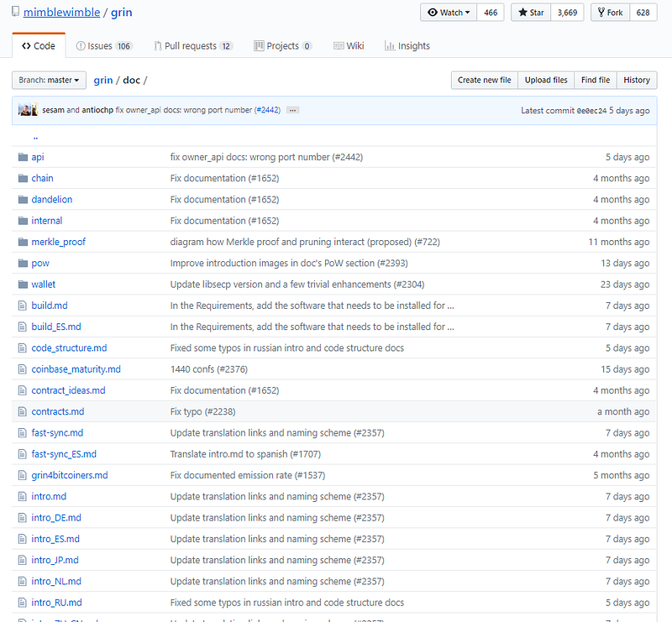This screenshot has height=622, width=672.
Task: Switch to the Code tab
Action: pos(39,45)
